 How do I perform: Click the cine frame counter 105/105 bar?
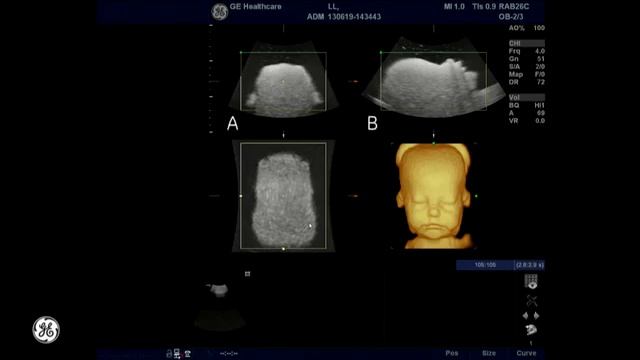(485, 265)
